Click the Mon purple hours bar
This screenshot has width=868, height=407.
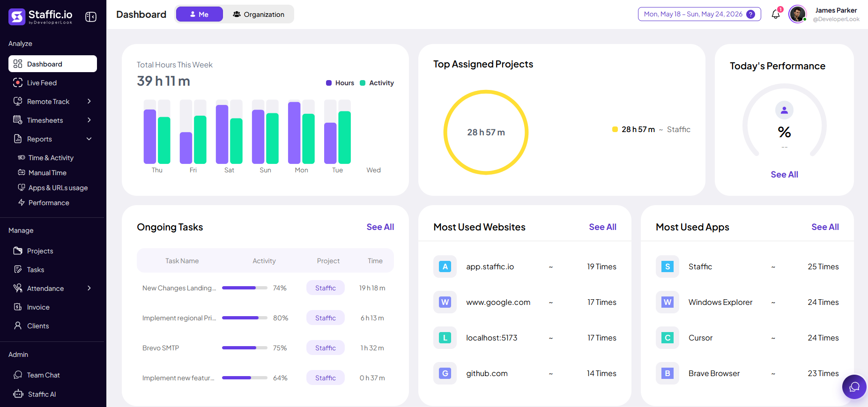click(294, 133)
